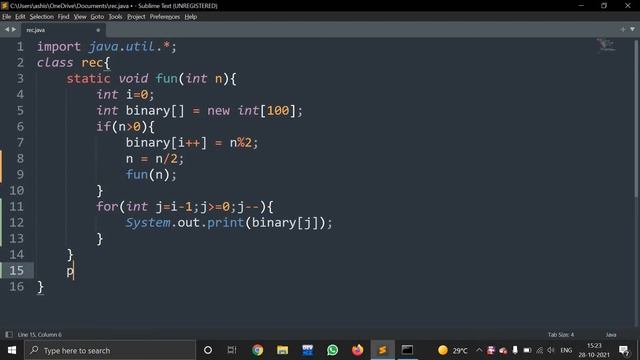Click the vertical scrollbar of the editor
Screen dimensions: 640x360
coord(636,118)
